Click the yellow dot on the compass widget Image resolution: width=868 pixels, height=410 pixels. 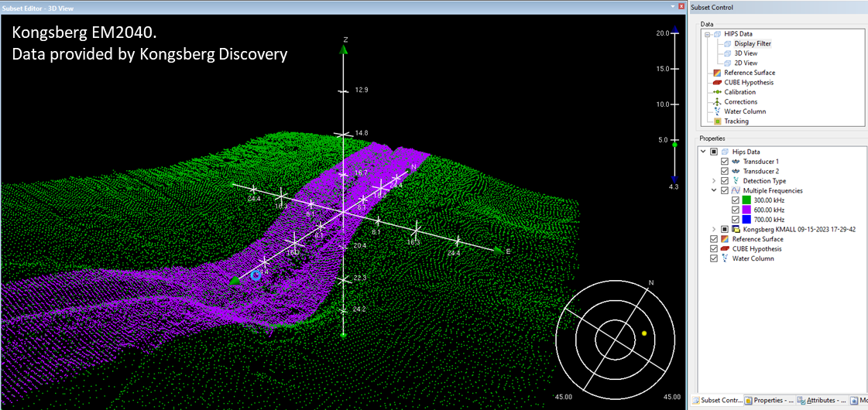click(x=643, y=333)
